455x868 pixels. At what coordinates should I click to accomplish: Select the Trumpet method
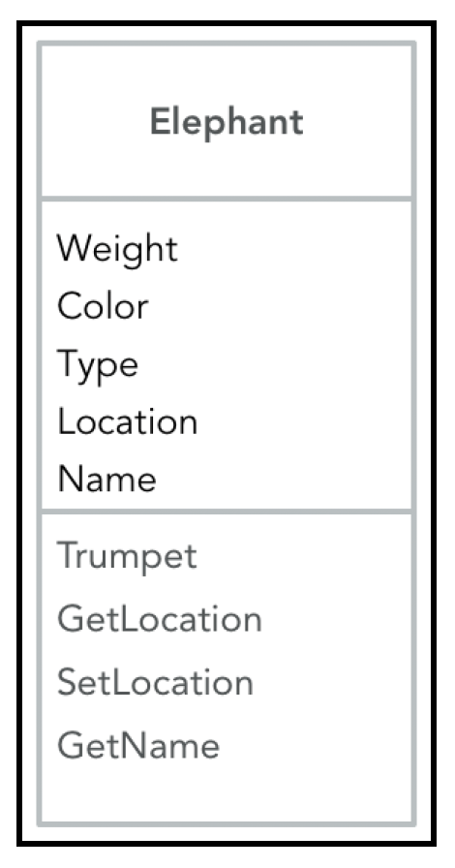[128, 556]
